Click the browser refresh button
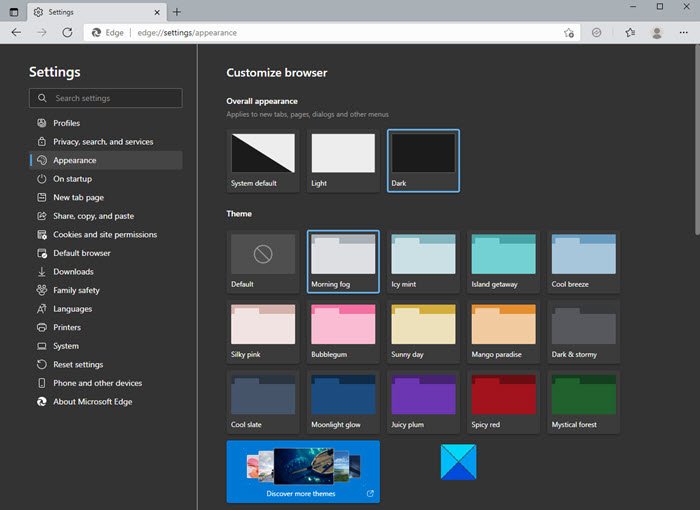 tap(67, 32)
